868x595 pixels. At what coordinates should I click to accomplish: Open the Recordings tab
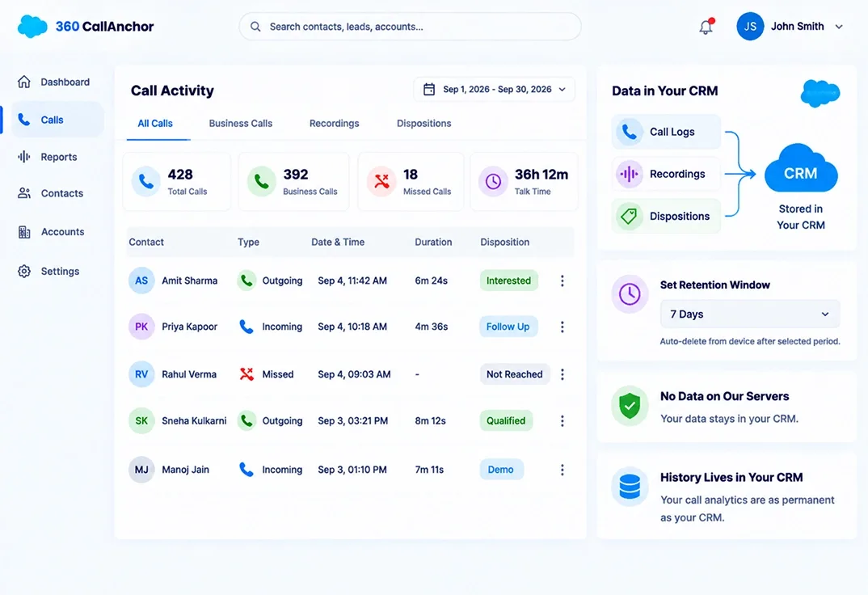point(335,124)
